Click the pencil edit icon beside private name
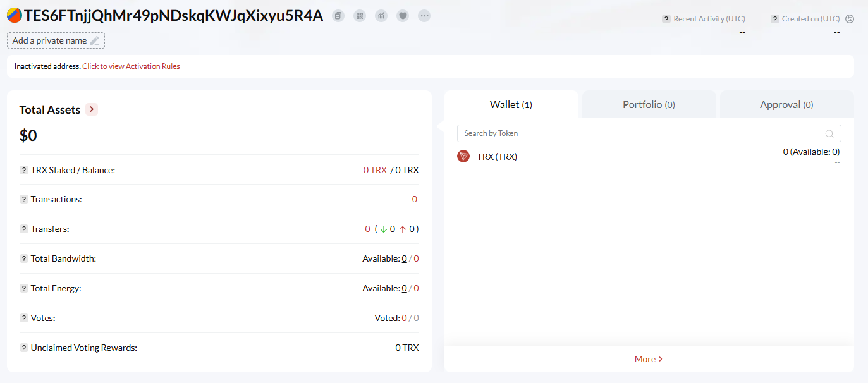 [x=95, y=40]
